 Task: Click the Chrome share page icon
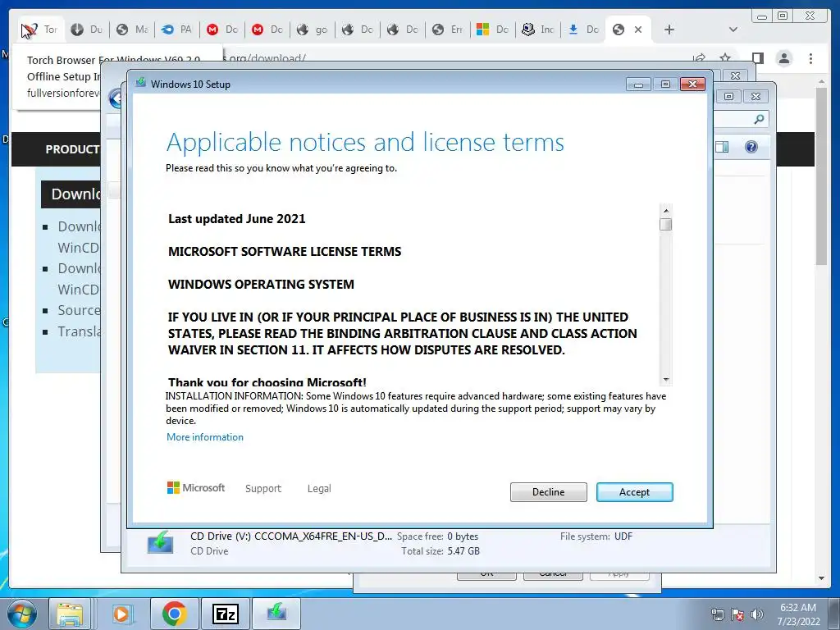[699, 58]
